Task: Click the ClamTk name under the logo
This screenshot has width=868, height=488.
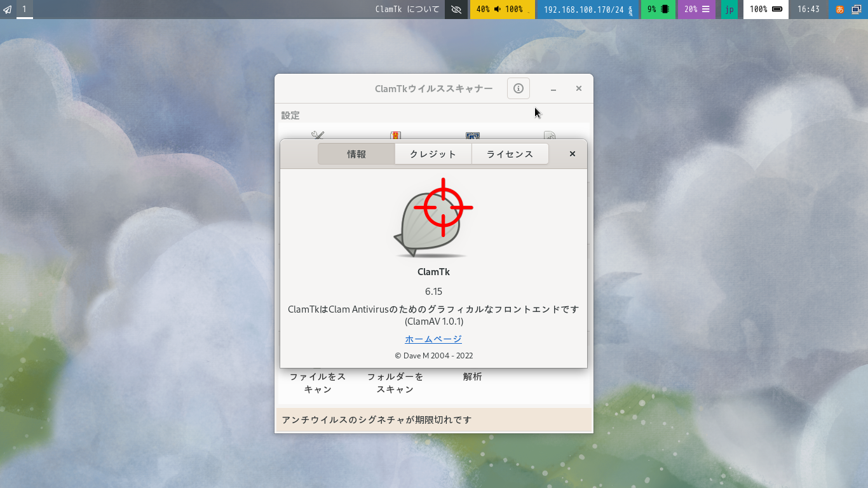Action: tap(433, 271)
